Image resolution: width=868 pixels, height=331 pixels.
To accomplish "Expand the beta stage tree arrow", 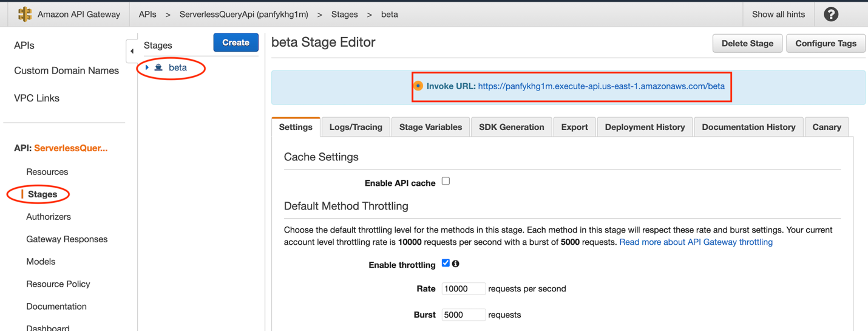I will 147,67.
